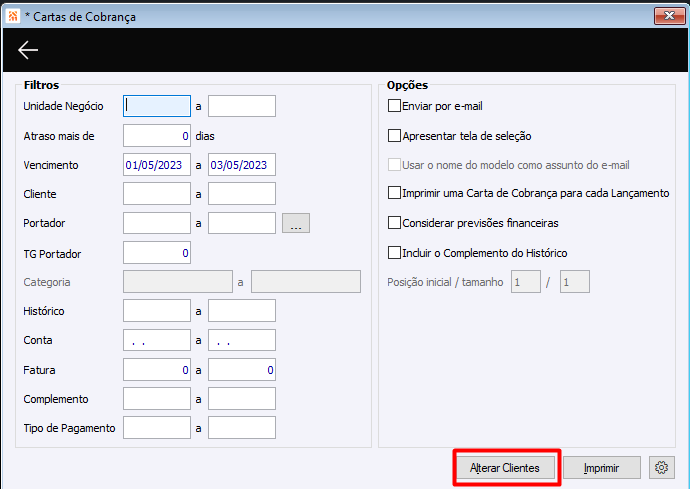The width and height of the screenshot is (690, 489).
Task: Check Apresentar tela de seleção
Action: pyautogui.click(x=394, y=136)
